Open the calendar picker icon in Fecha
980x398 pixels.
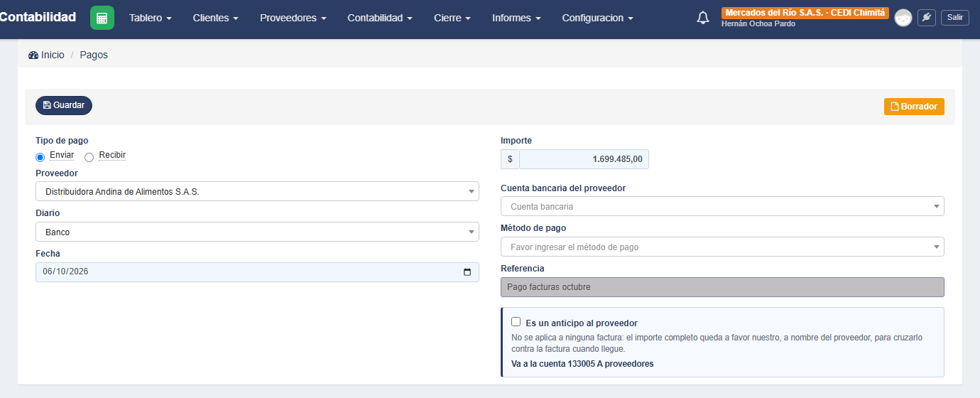[467, 272]
